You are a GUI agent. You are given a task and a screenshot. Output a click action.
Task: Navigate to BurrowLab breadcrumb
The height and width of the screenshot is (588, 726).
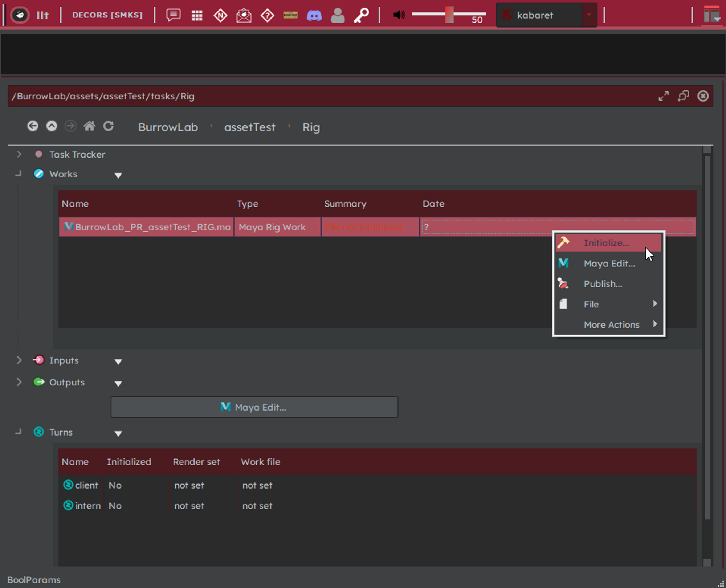click(168, 127)
